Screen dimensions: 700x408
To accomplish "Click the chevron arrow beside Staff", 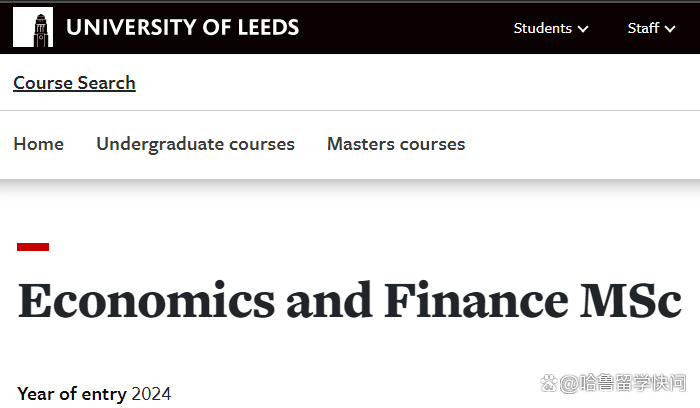I will pyautogui.click(x=669, y=29).
